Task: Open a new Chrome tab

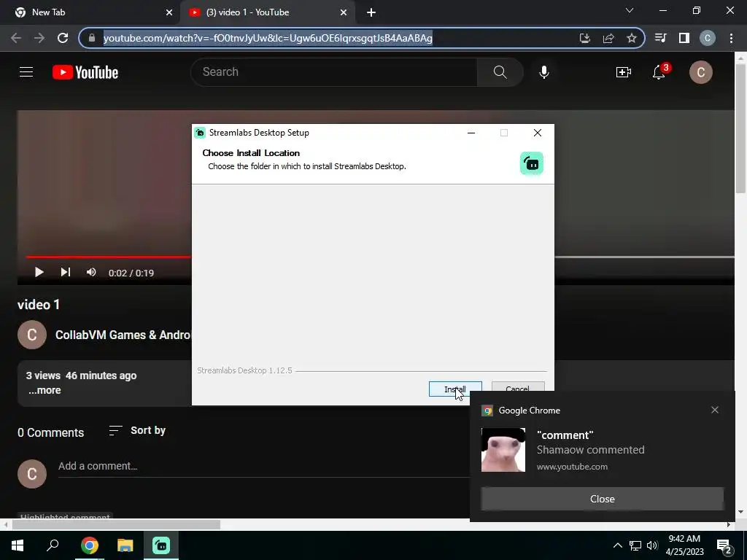Action: coord(371,12)
